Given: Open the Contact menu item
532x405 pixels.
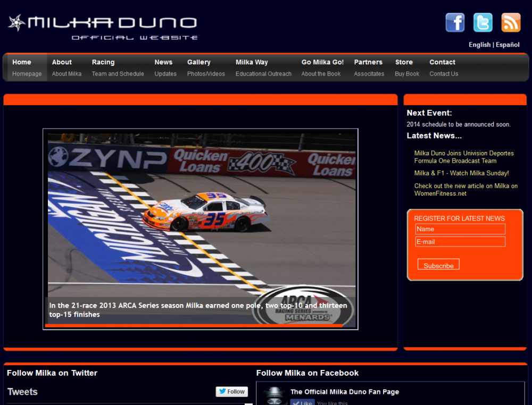Looking at the screenshot, I should (x=444, y=67).
